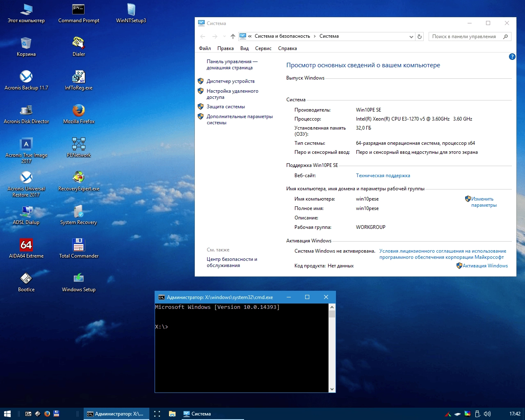Open the Вид menu
The width and height of the screenshot is (525, 420).
[x=244, y=48]
